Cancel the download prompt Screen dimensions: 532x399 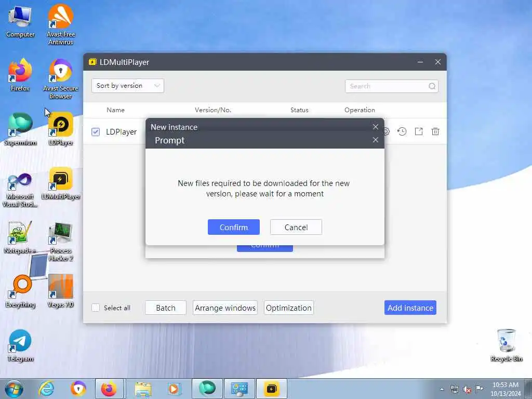pos(296,227)
